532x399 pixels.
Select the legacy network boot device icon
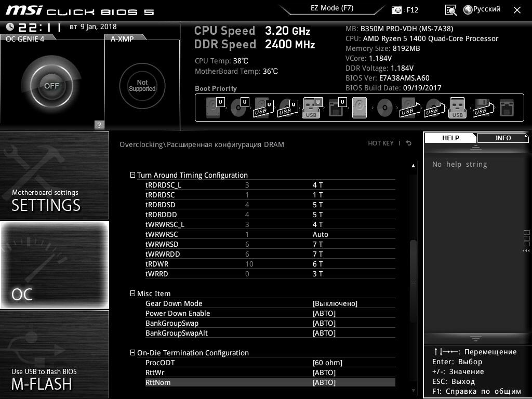(x=507, y=108)
